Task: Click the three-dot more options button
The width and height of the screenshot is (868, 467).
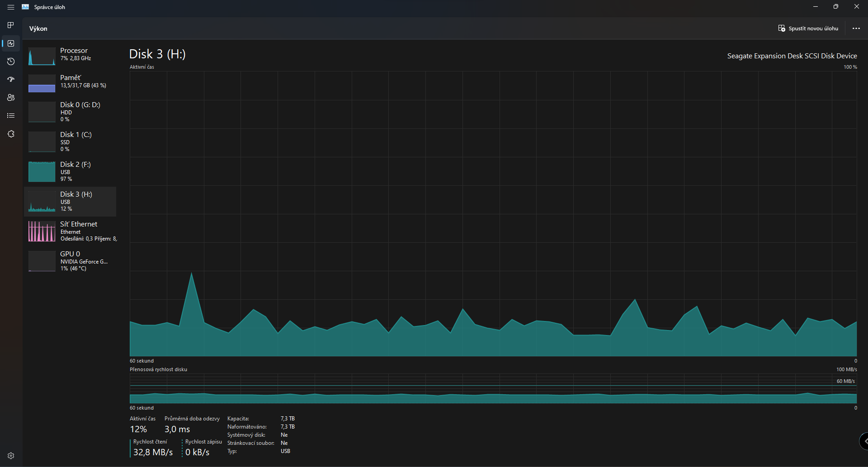Action: (x=856, y=28)
